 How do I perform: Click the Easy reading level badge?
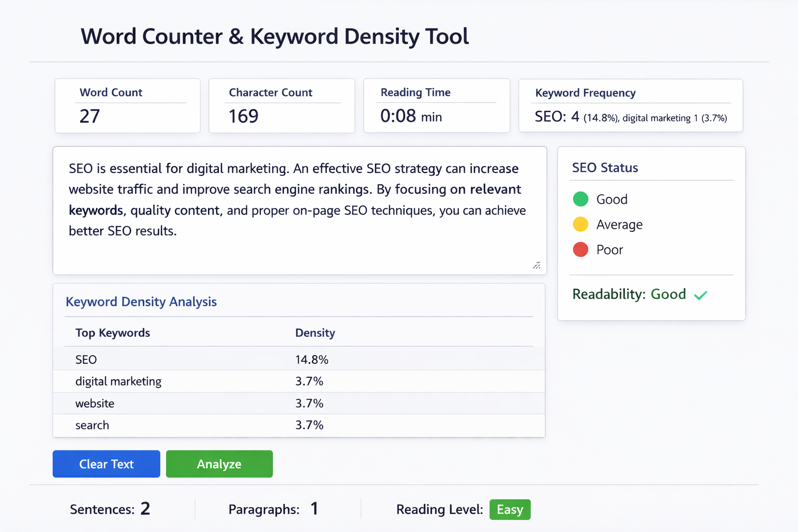[510, 510]
